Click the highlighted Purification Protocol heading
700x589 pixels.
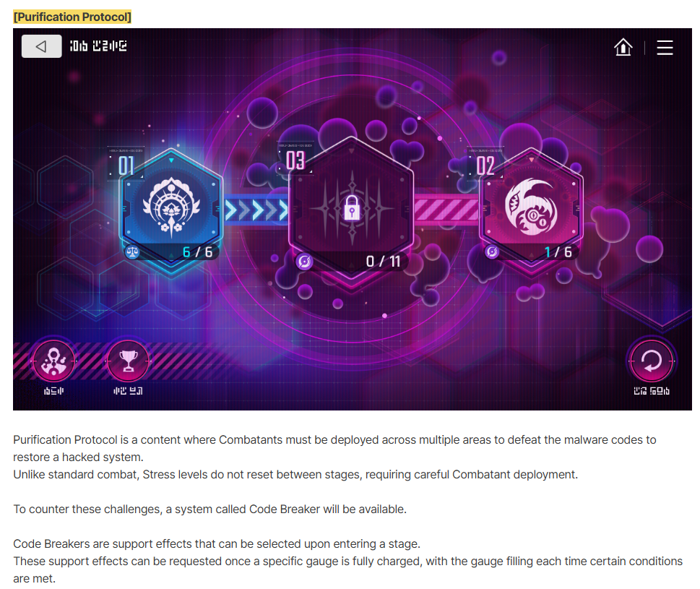pyautogui.click(x=72, y=17)
